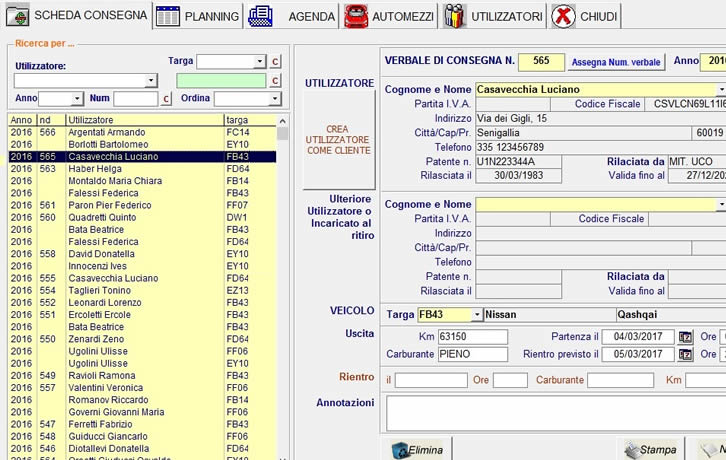Screen dimensions: 726x460
Task: Click the Utilizzatore column header
Action: [145, 120]
